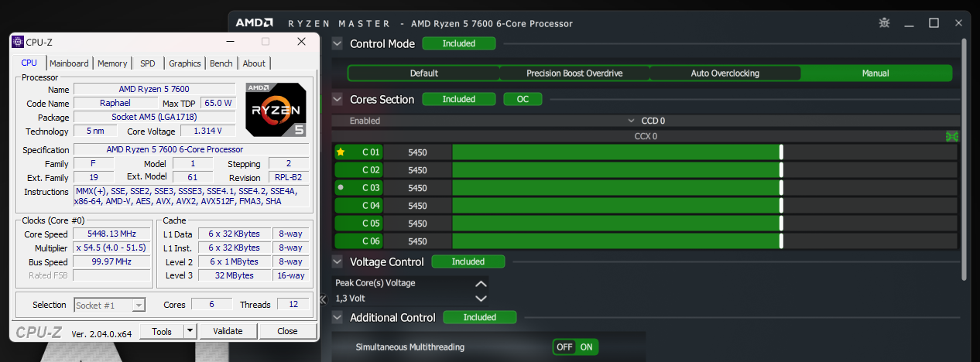
Task: Switch to the Graphics tab in CPU-Z
Action: point(185,63)
